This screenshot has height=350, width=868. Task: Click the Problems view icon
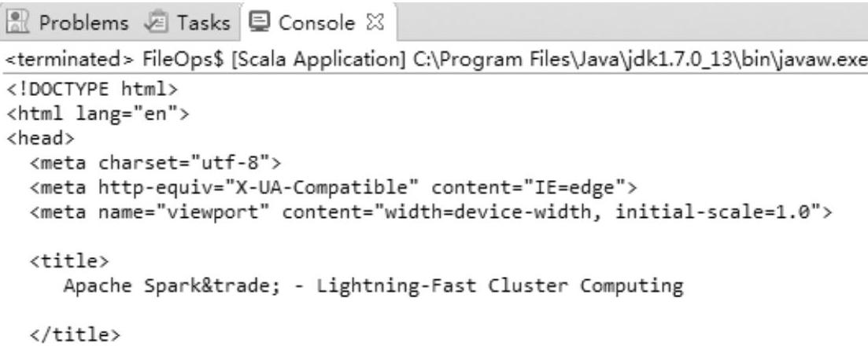(18, 23)
